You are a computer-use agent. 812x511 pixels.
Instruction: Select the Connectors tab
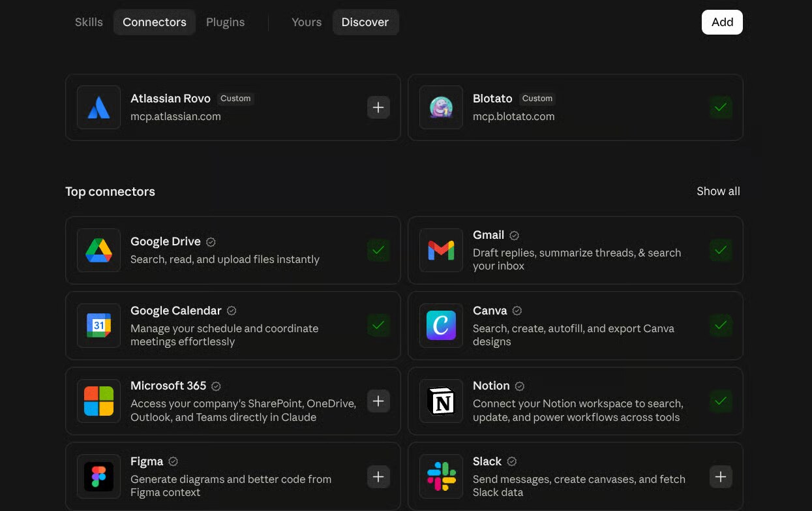(x=155, y=22)
